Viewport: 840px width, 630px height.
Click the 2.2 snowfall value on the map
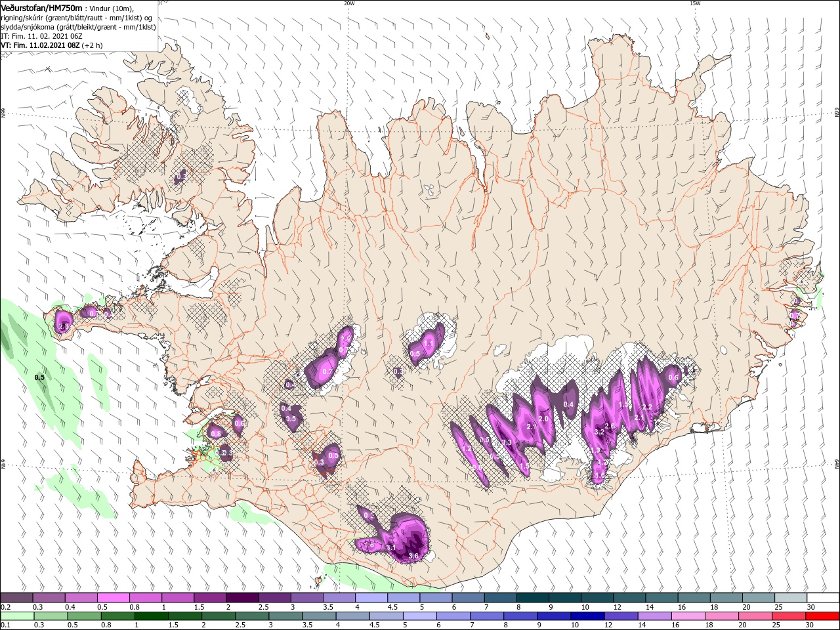(x=646, y=408)
